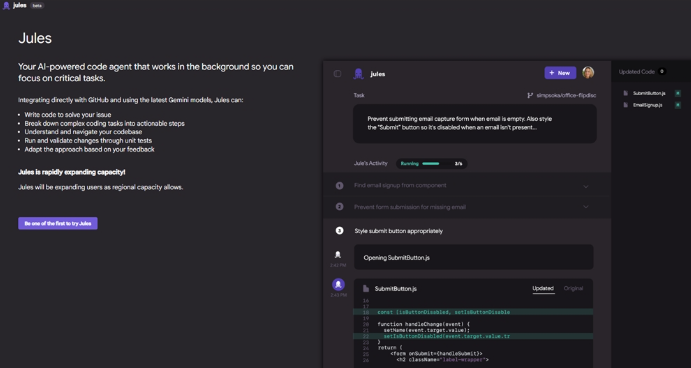Click step 3 number circle icon
691x368 pixels.
coord(339,230)
